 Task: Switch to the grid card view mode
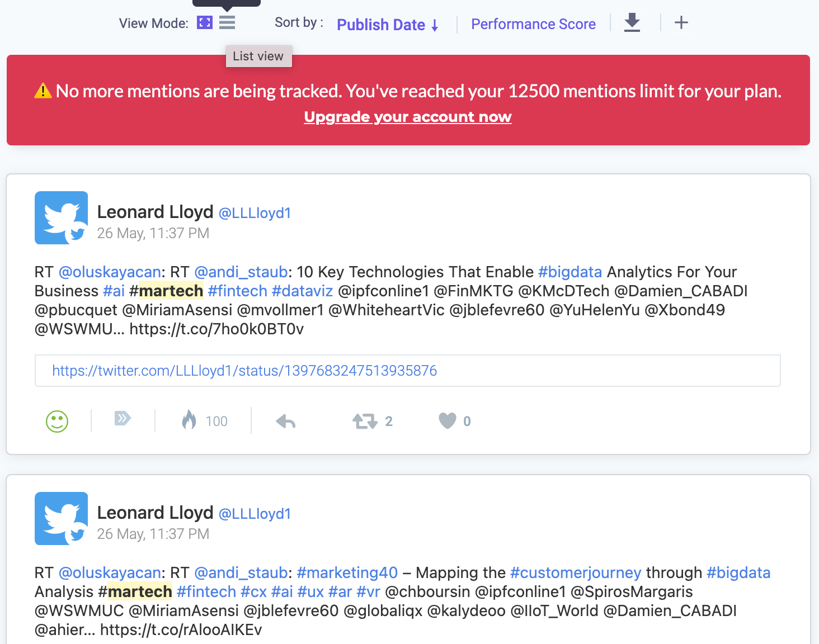[x=205, y=23]
